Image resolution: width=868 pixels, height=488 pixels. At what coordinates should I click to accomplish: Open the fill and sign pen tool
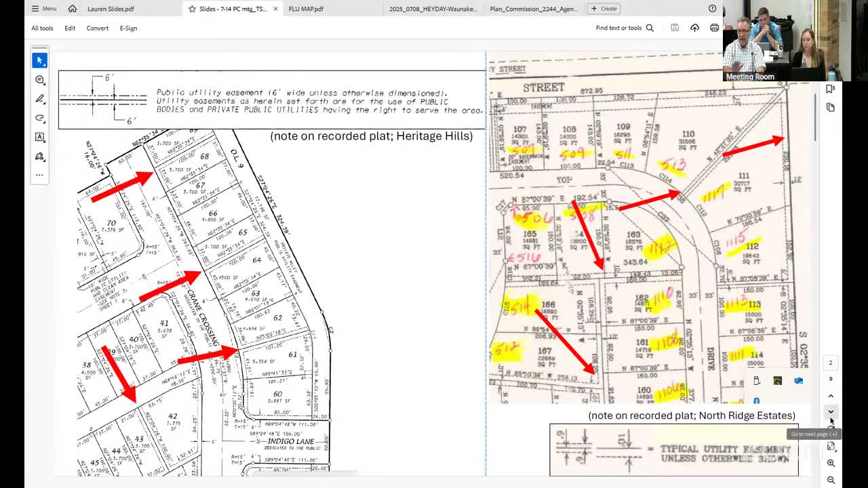pos(39,156)
